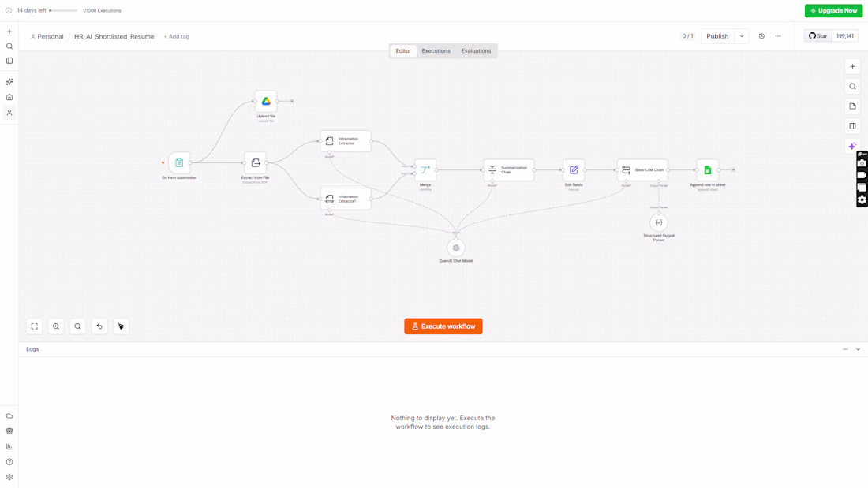Zoom out on the canvas

click(77, 326)
